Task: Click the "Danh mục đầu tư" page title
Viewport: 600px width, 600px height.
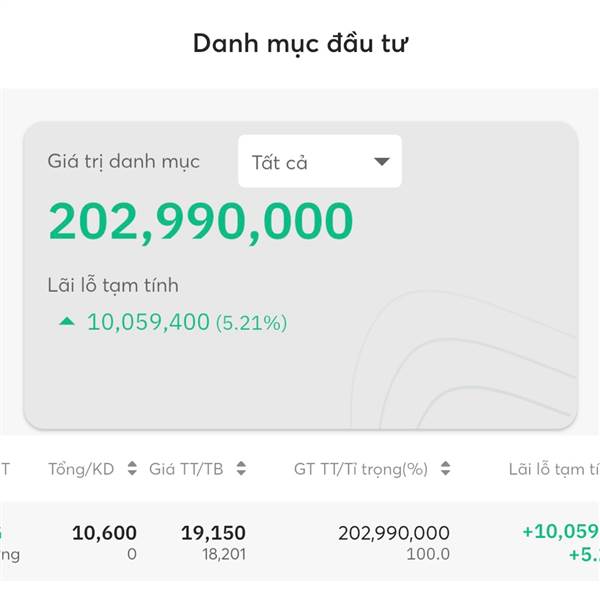Action: [300, 44]
